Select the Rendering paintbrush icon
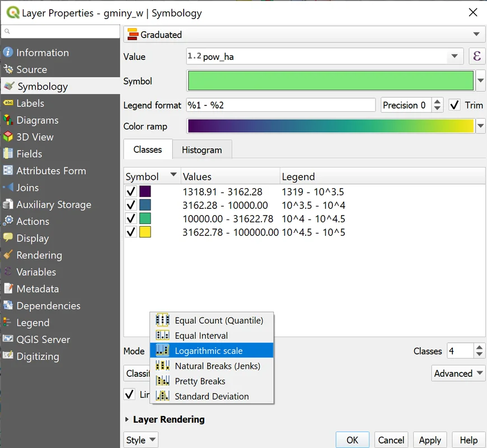 [x=8, y=255]
